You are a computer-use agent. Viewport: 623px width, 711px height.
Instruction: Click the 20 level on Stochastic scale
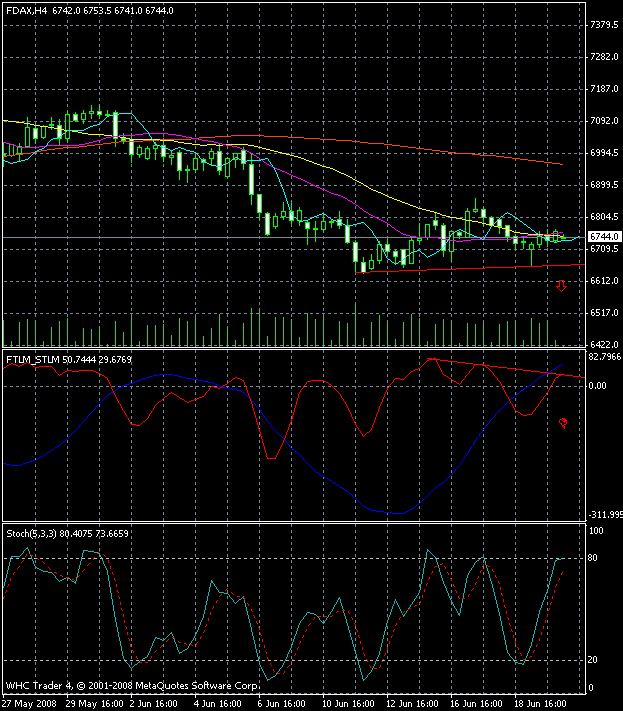point(594,660)
